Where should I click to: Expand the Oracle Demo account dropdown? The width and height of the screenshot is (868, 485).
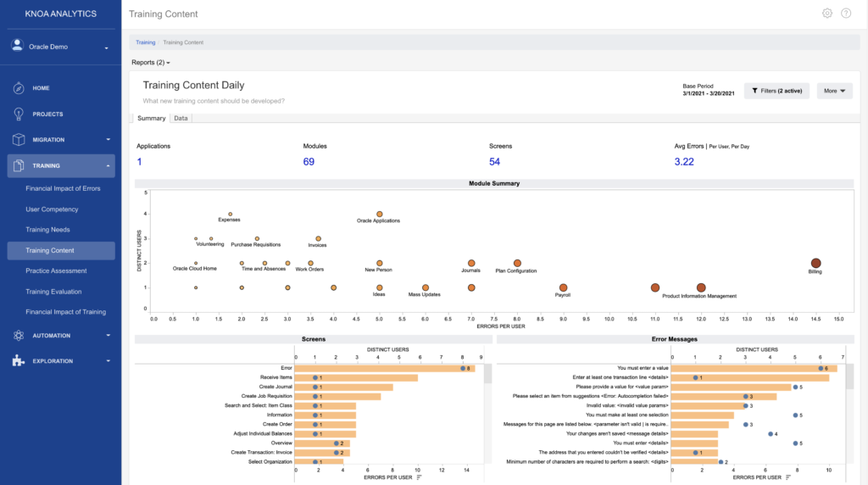(x=106, y=47)
